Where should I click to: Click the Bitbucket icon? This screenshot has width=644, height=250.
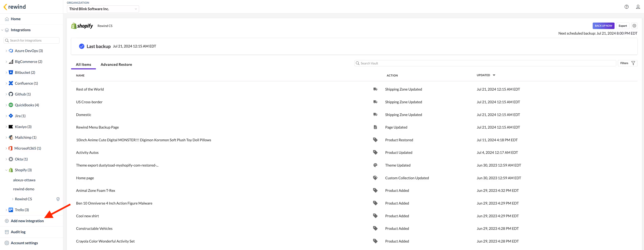[x=11, y=73]
